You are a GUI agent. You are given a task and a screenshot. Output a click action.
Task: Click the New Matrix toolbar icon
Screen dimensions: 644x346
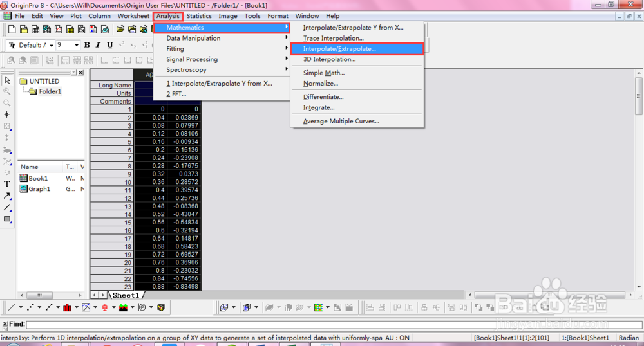[x=70, y=29]
